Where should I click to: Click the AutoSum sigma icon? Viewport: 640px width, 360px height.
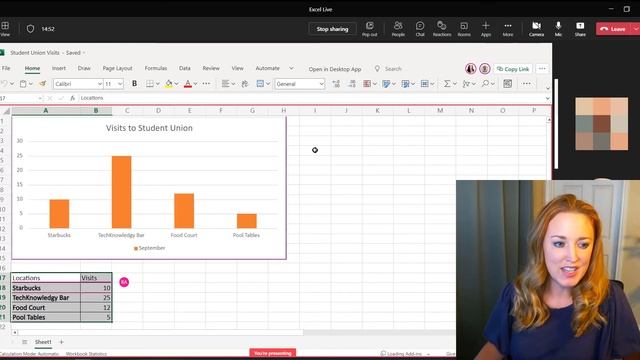(x=447, y=84)
